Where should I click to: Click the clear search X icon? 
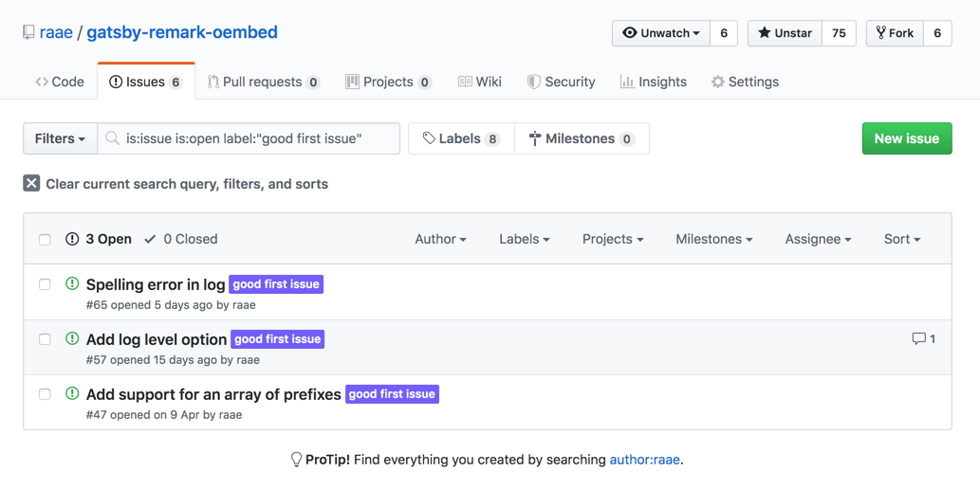(x=31, y=183)
